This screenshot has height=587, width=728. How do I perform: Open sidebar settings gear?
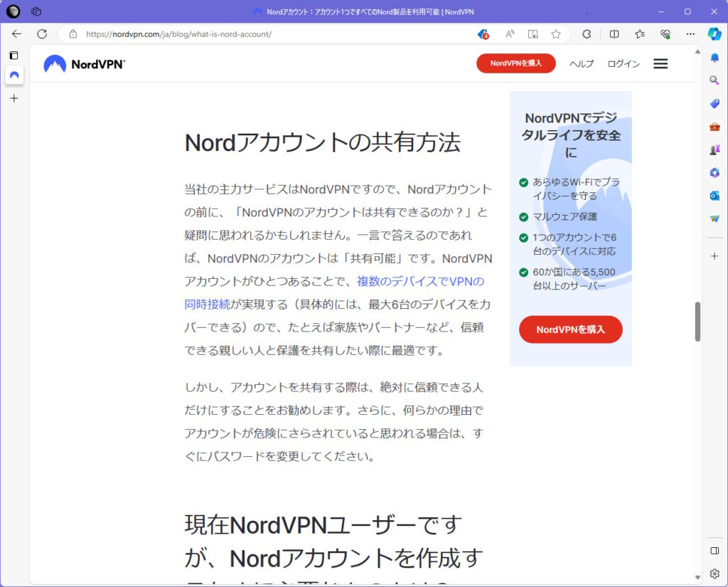[714, 574]
